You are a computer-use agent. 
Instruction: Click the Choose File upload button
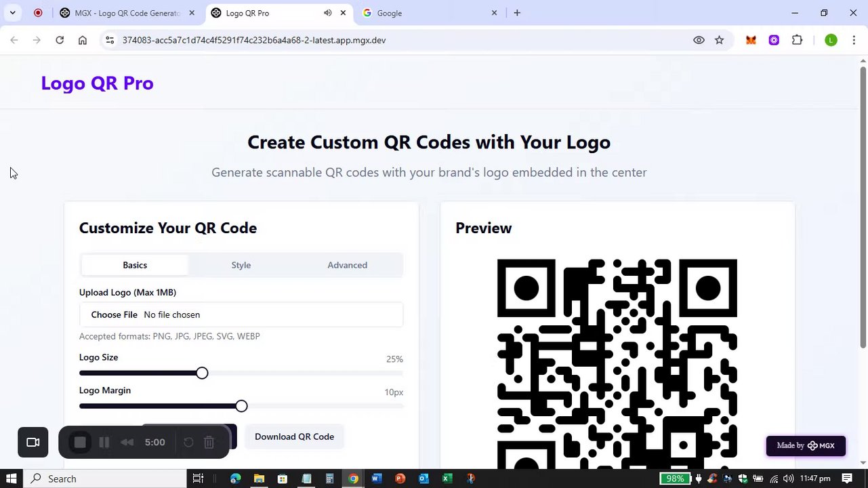point(114,314)
